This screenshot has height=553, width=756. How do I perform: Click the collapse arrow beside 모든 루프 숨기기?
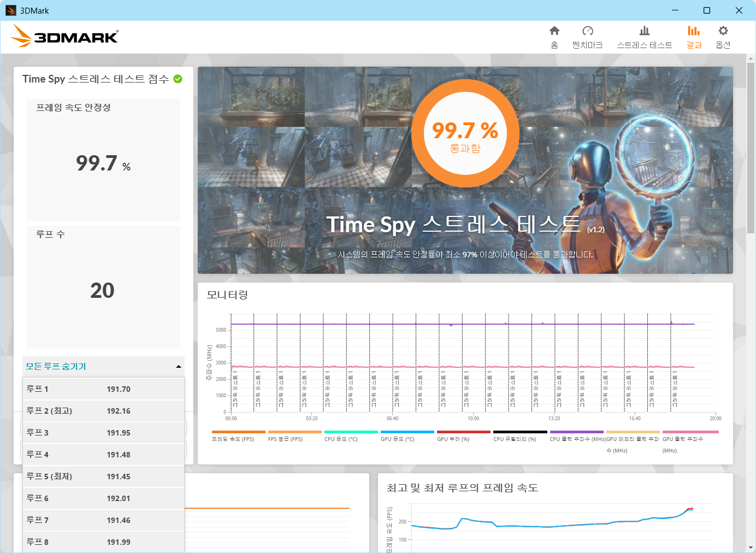point(179,367)
